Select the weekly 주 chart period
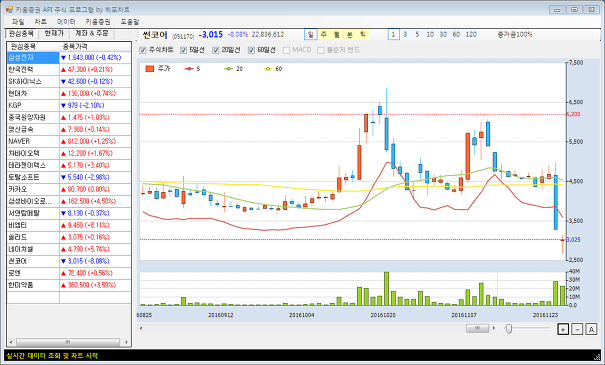 click(324, 34)
